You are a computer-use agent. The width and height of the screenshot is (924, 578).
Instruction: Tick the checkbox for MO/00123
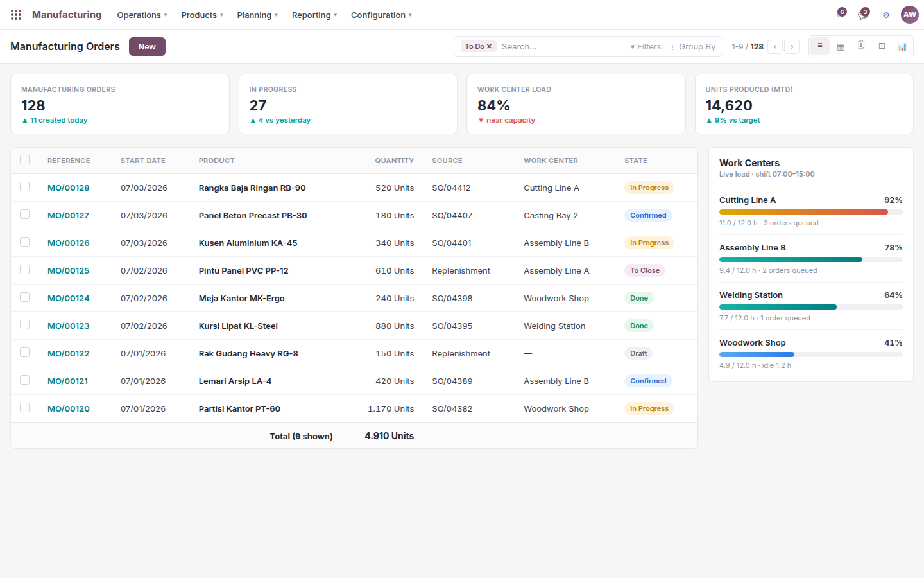[25, 325]
